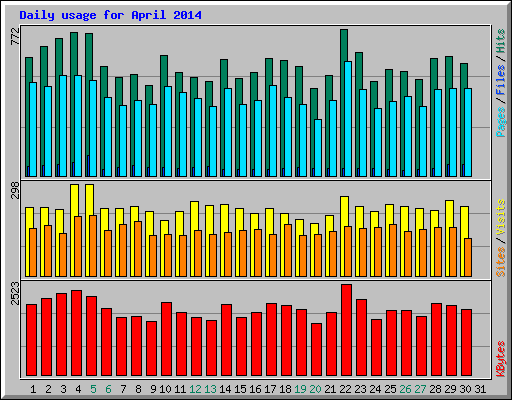
Task: Click the orange Sites bar for day 5
Action: point(93,246)
